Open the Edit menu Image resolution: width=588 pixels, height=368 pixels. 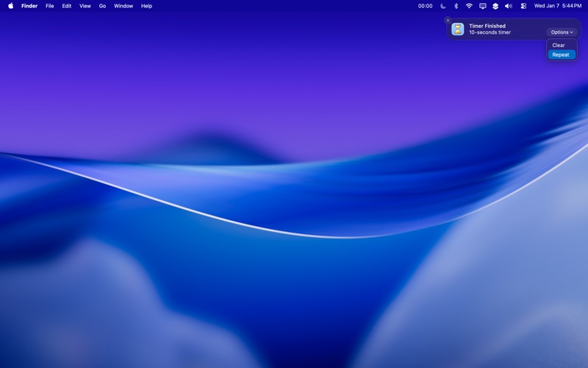67,6
